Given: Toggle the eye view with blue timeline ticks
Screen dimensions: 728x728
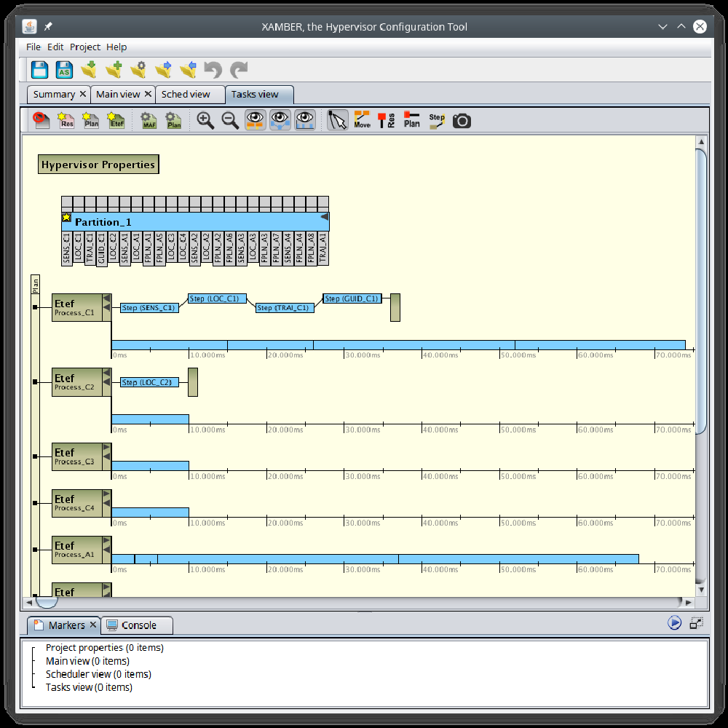Looking at the screenshot, I should [x=305, y=120].
